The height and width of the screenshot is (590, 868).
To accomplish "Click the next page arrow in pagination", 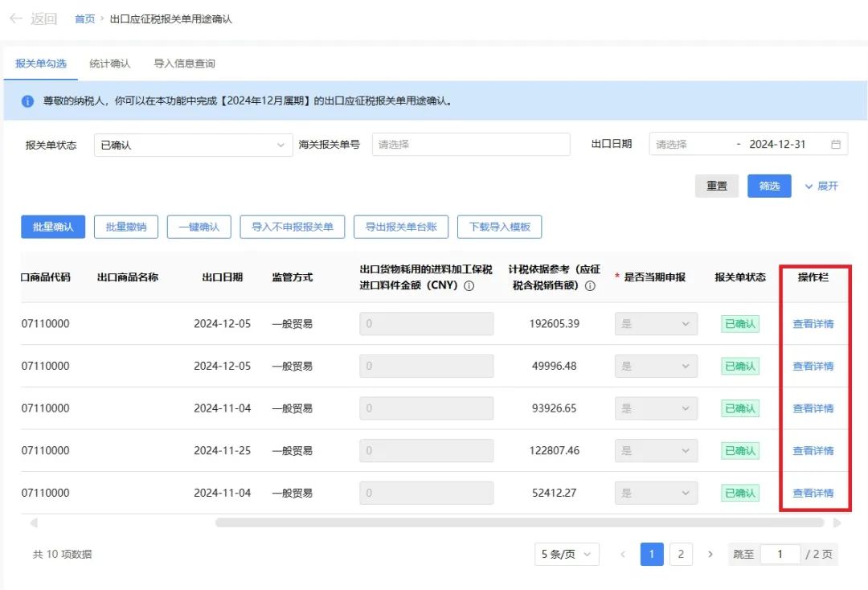I will click(710, 554).
